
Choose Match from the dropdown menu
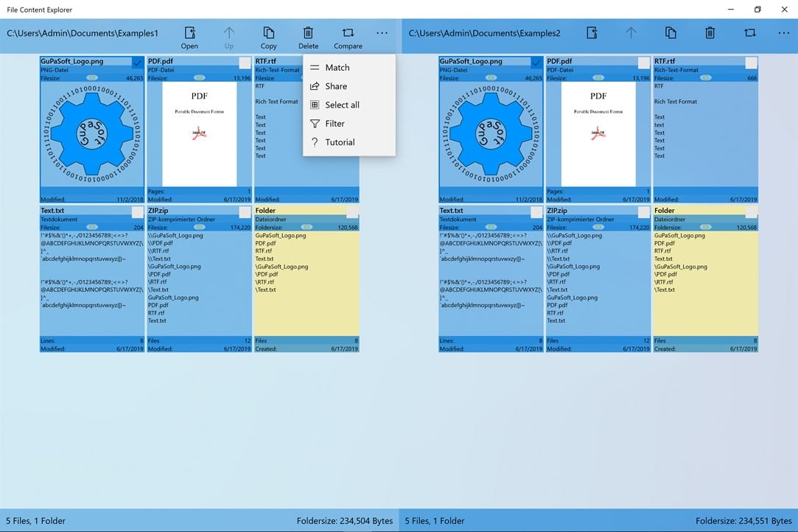click(x=337, y=68)
